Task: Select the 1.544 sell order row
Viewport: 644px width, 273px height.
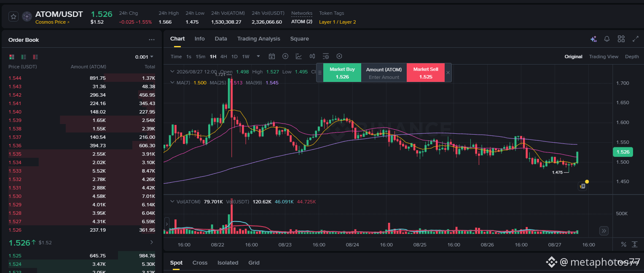Action: click(x=82, y=78)
